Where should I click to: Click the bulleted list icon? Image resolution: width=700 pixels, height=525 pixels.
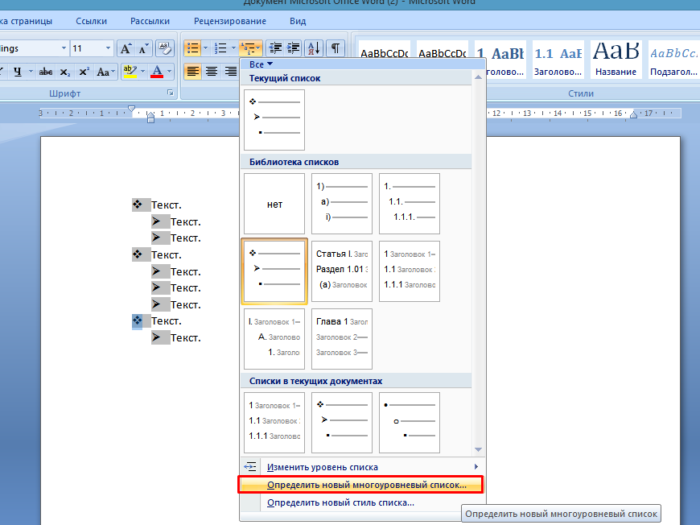coord(192,48)
